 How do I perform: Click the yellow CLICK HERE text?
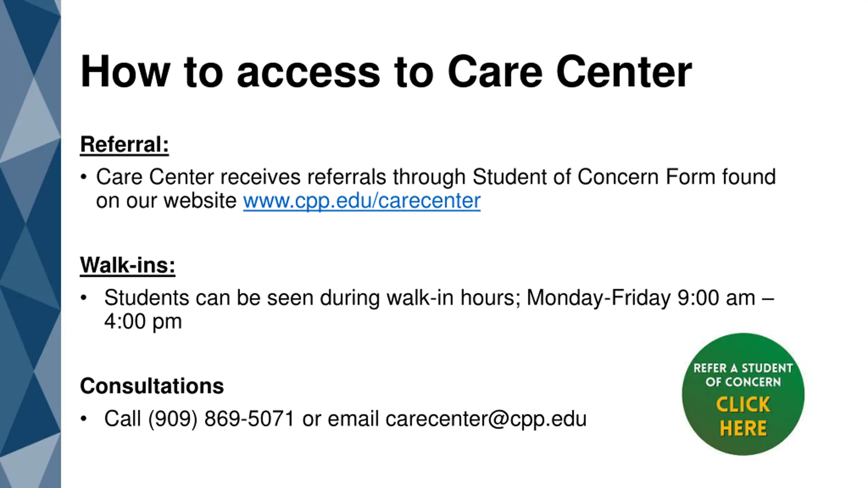pyautogui.click(x=743, y=416)
